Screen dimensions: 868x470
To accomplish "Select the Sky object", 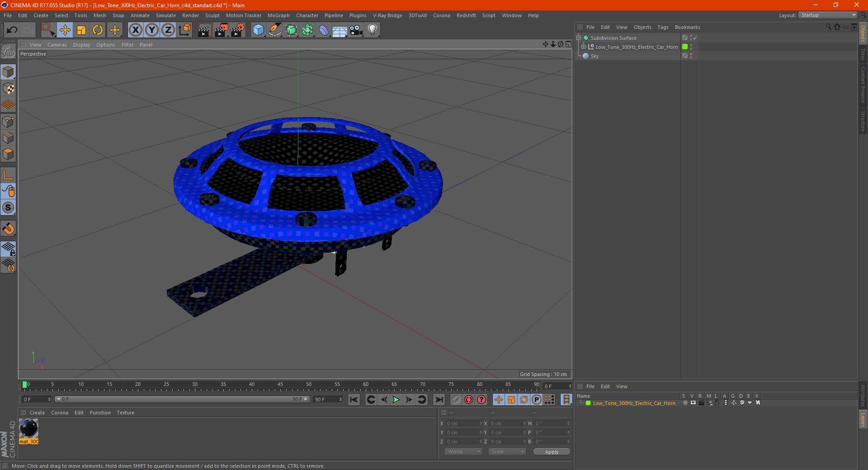I will coord(594,56).
